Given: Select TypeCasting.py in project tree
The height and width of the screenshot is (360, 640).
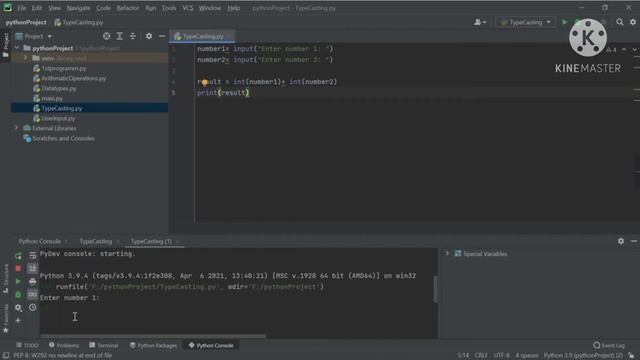Looking at the screenshot, I should pos(62,108).
